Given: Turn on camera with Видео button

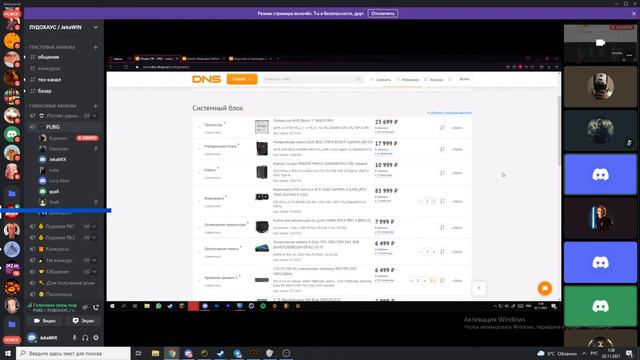Looking at the screenshot, I should click(x=45, y=321).
